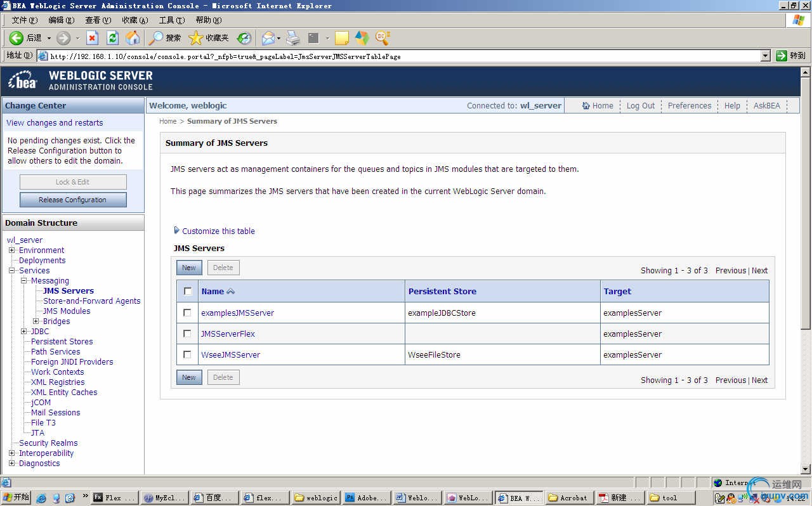
Task: Open the 帮助(H) menu
Action: [x=208, y=20]
